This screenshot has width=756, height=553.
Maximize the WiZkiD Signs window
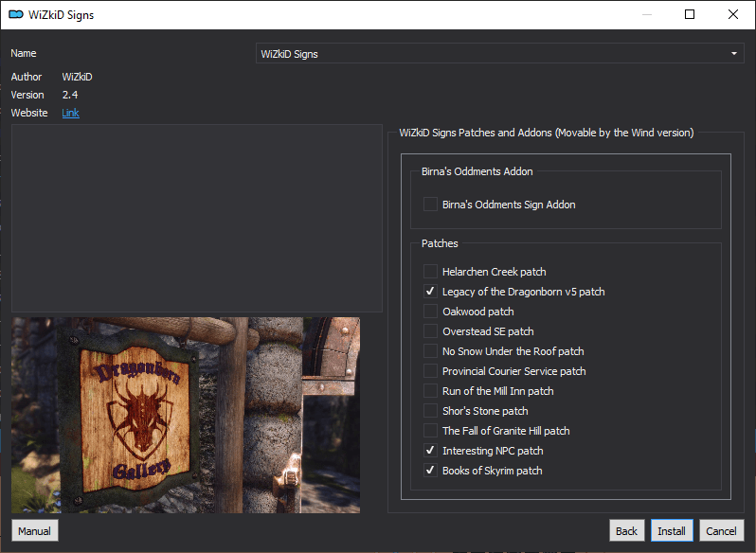[690, 14]
